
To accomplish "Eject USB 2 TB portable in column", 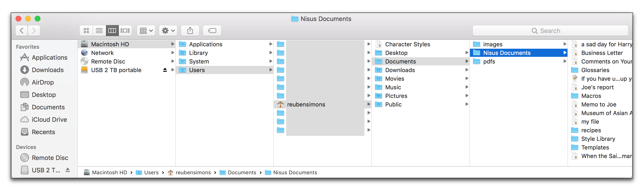I will point(165,70).
